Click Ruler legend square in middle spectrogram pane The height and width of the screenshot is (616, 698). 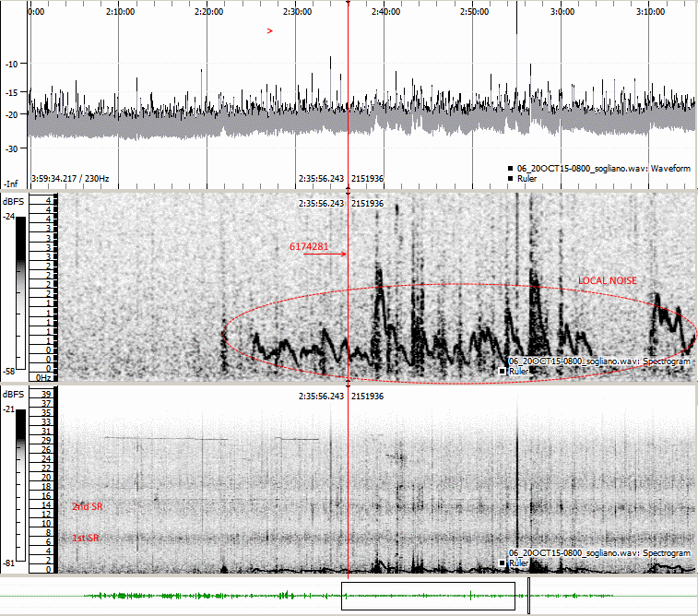[x=503, y=371]
